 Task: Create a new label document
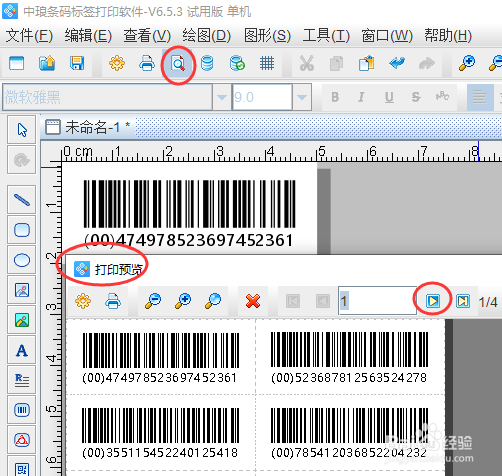click(x=17, y=63)
